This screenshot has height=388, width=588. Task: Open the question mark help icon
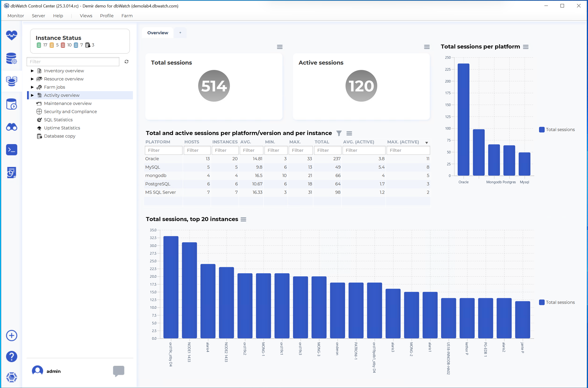pos(11,357)
